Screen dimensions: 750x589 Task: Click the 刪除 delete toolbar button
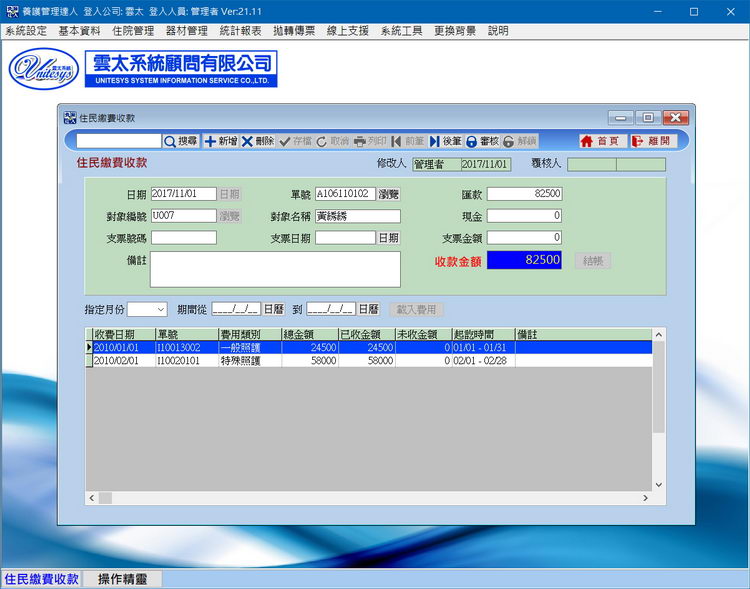pos(258,142)
